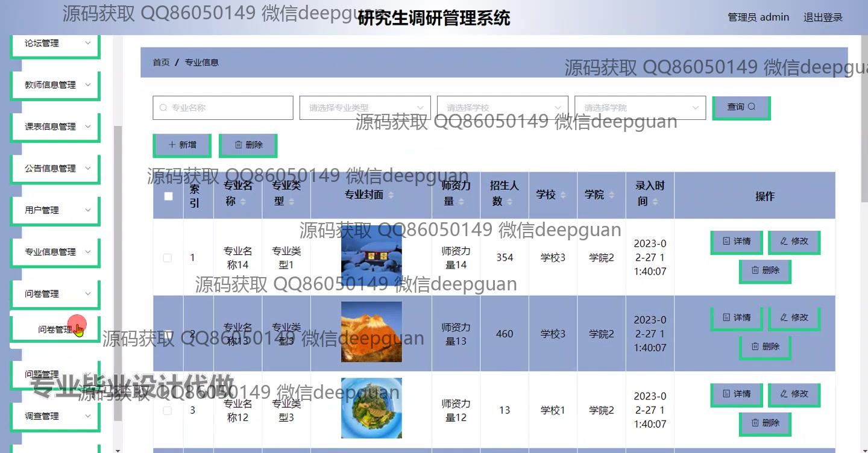Check the checkbox for row 1
The width and height of the screenshot is (868, 453).
pyautogui.click(x=168, y=258)
